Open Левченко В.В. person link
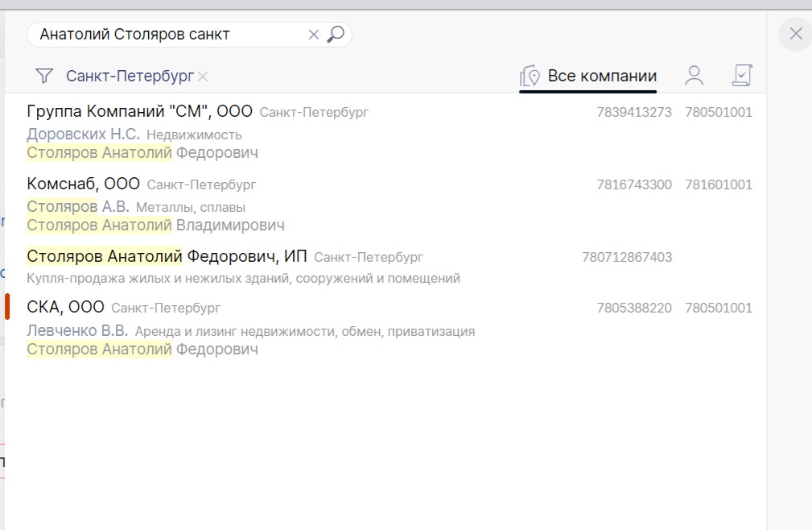This screenshot has height=530, width=812. (x=77, y=330)
